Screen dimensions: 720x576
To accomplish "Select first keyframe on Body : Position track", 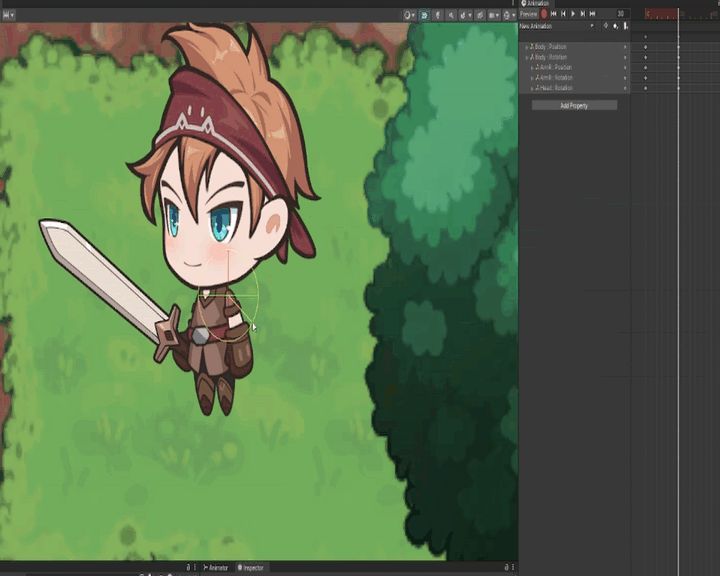I will pos(646,47).
